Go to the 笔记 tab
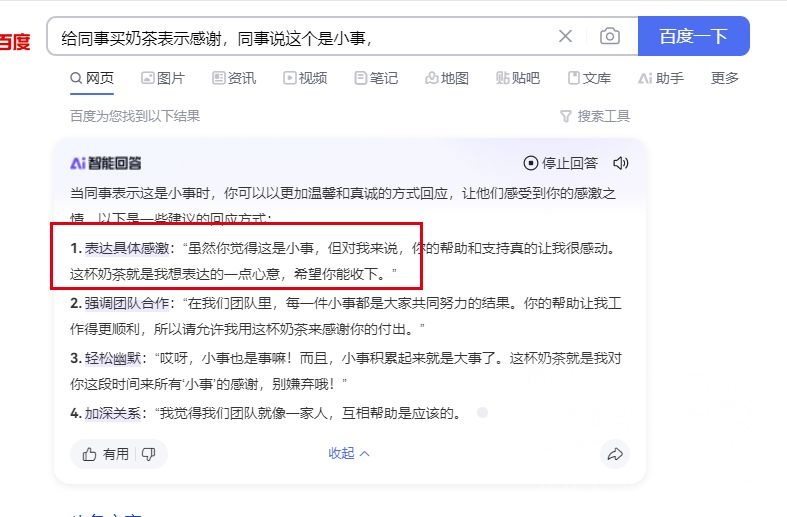787x517 pixels. point(376,78)
